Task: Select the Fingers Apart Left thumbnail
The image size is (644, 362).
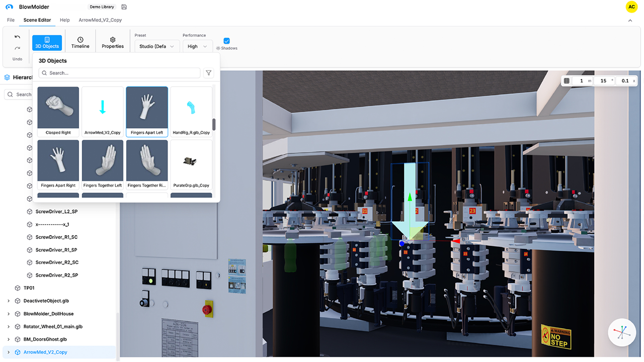Action: click(x=147, y=112)
